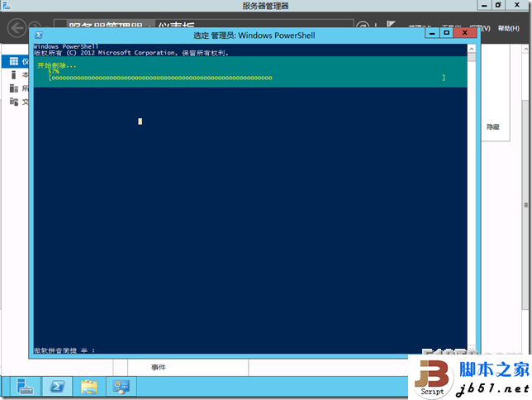The height and width of the screenshot is (400, 532).
Task: Maximize the PowerShell window
Action: pos(446,33)
